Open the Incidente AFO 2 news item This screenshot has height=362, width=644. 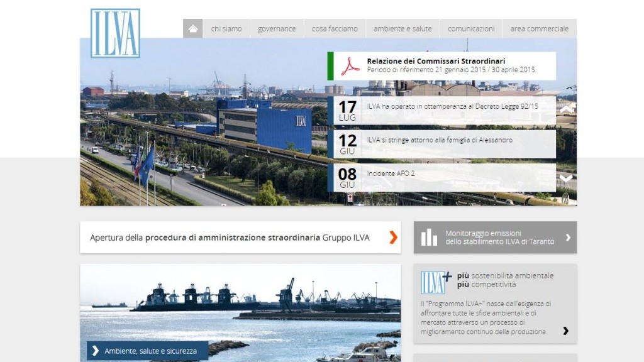click(391, 173)
